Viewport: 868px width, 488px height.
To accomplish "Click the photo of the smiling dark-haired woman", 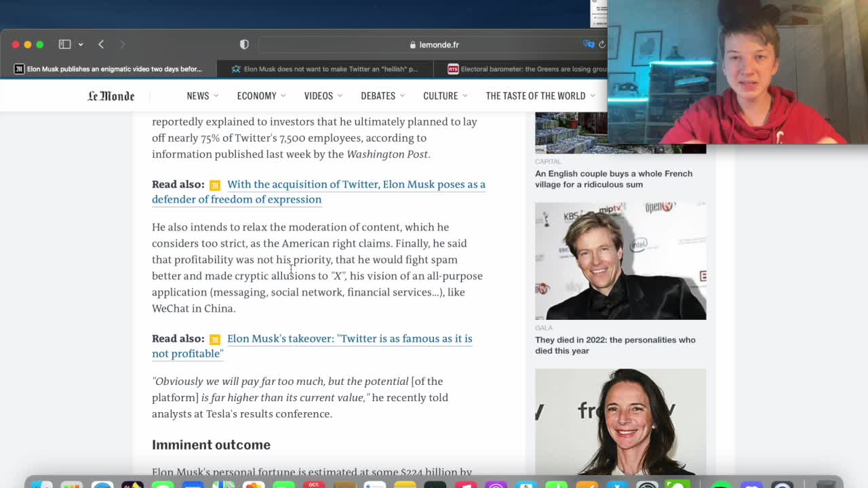I will [x=620, y=422].
